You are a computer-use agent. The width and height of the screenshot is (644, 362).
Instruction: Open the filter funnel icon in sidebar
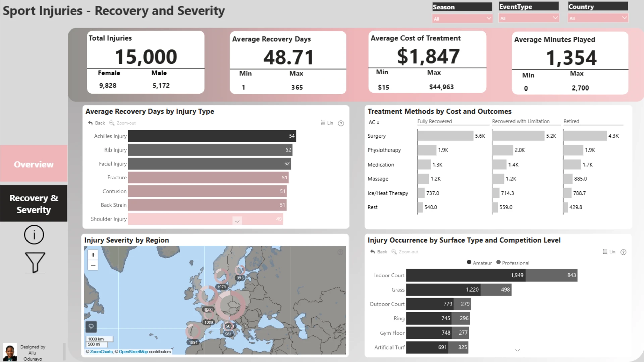point(35,262)
